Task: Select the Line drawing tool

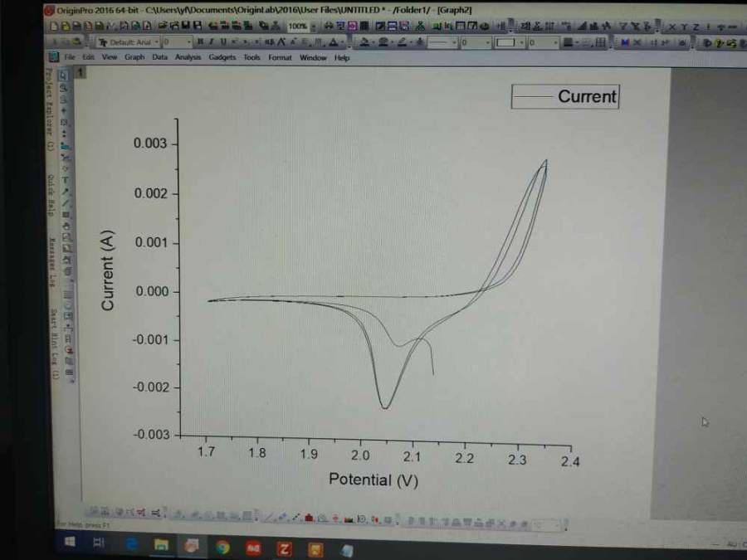Action: click(x=66, y=203)
